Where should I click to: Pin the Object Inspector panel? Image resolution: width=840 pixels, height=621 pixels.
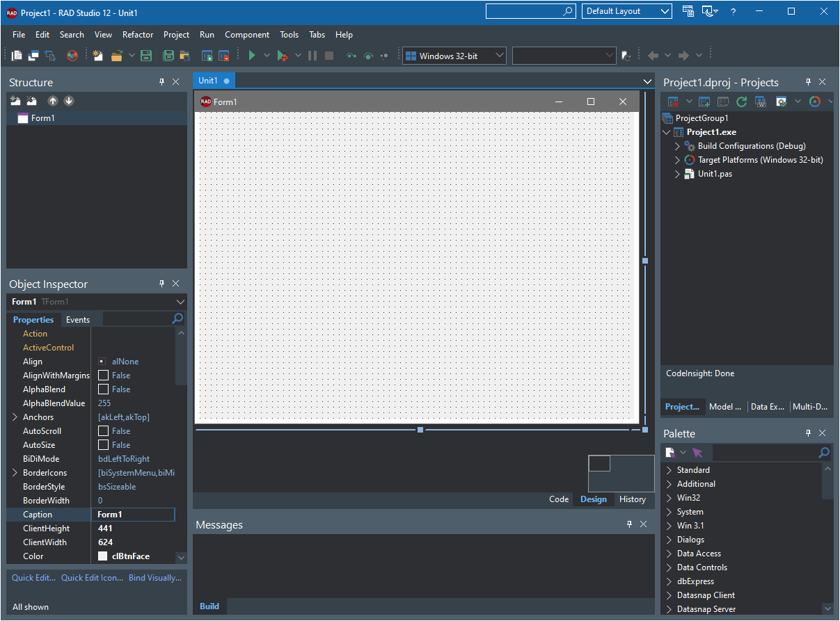pyautogui.click(x=161, y=284)
